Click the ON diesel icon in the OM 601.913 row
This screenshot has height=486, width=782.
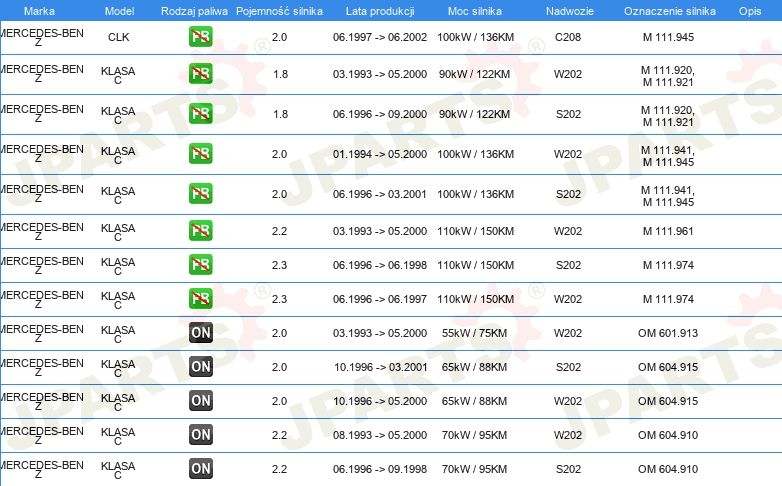[x=201, y=332]
